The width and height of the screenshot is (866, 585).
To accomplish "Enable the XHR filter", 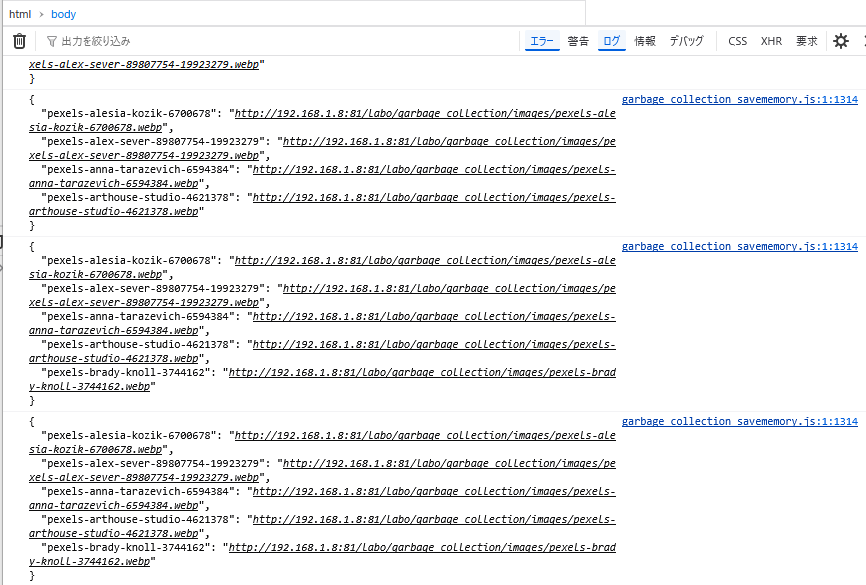I will [771, 41].
